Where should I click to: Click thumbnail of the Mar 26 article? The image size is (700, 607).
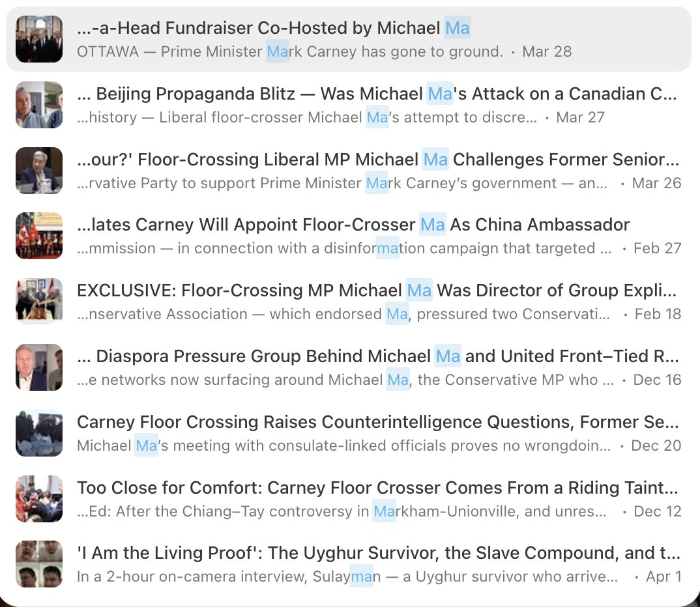click(x=39, y=171)
